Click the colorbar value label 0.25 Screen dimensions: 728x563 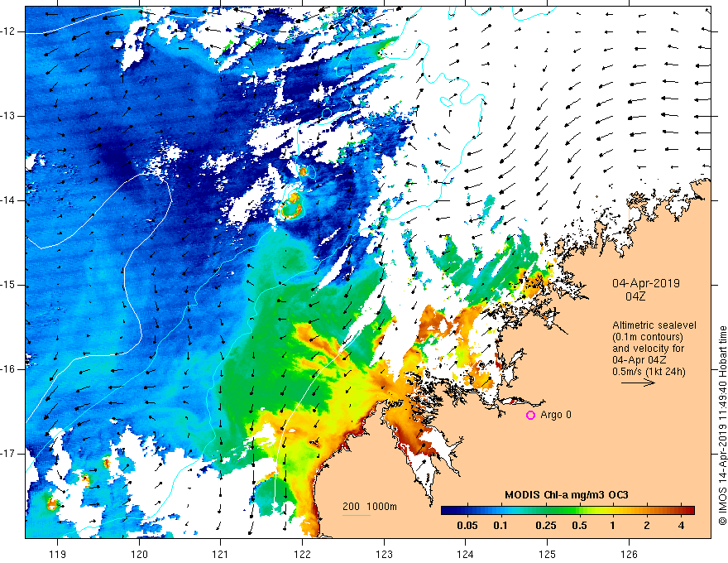(545, 526)
